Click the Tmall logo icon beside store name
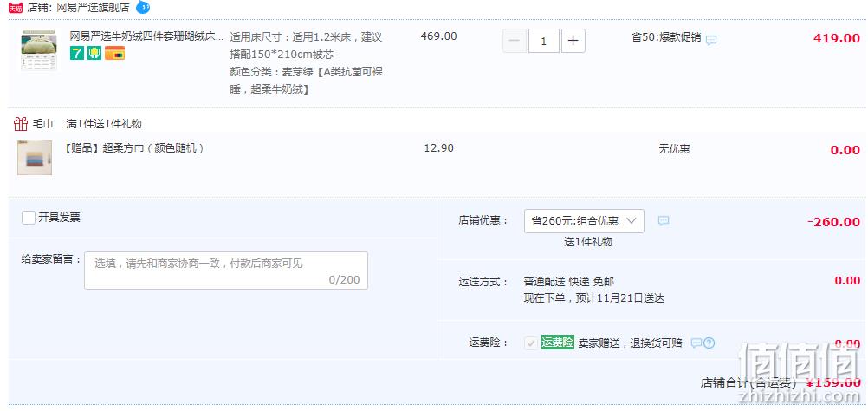The image size is (868, 411). tap(16, 8)
